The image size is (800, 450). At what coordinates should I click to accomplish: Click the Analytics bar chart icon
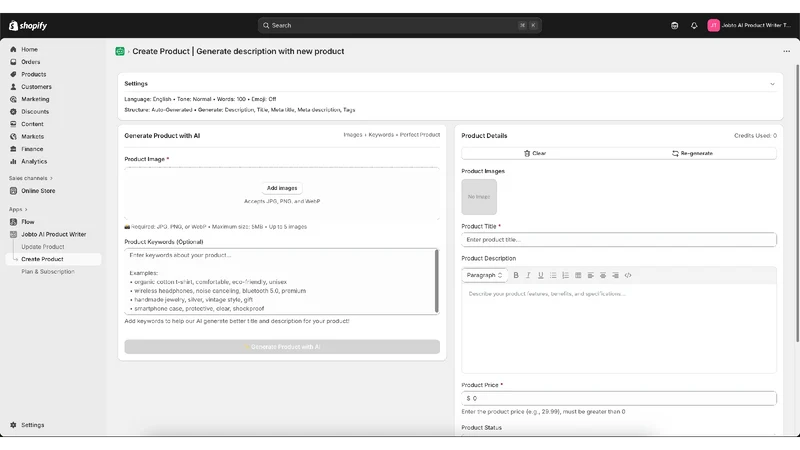(x=13, y=161)
